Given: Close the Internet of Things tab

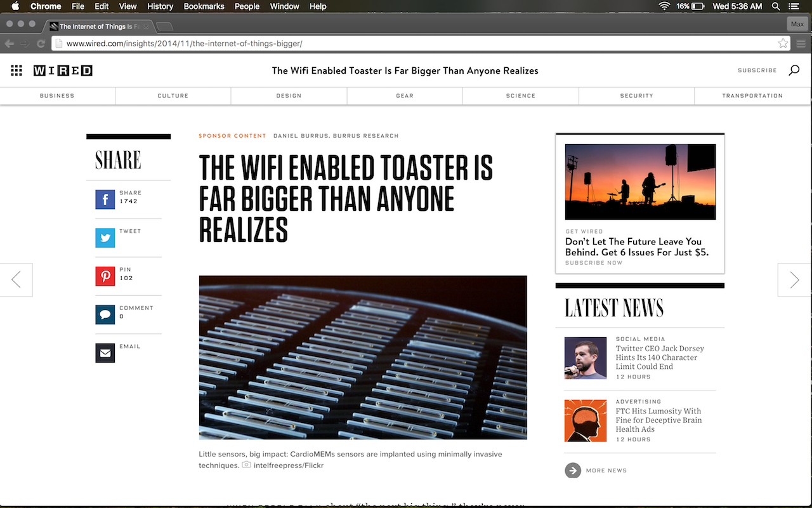Looking at the screenshot, I should click(146, 27).
